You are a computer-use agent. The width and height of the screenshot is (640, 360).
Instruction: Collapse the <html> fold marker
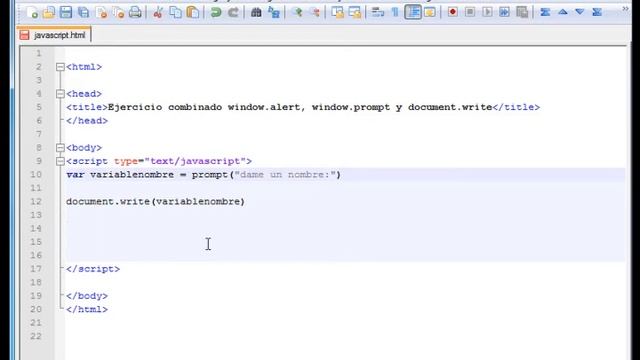click(x=60, y=67)
